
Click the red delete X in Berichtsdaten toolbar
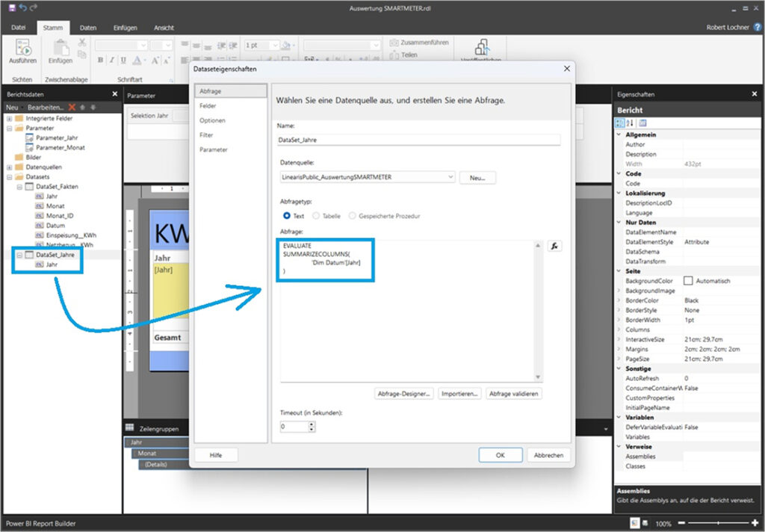[x=72, y=108]
